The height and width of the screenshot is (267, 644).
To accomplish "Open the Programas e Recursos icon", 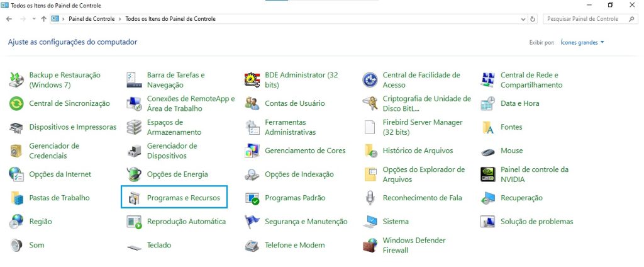I will tap(135, 198).
